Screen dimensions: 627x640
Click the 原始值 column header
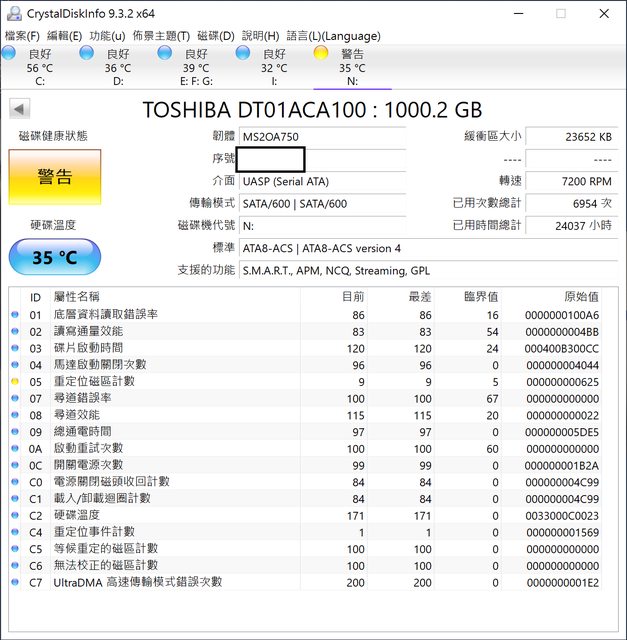[x=580, y=297]
